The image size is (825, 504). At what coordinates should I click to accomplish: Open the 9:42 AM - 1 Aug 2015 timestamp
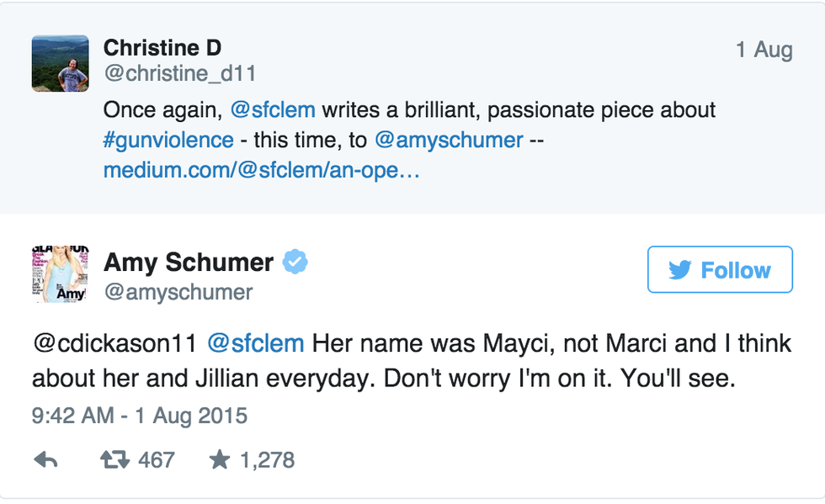click(x=140, y=416)
